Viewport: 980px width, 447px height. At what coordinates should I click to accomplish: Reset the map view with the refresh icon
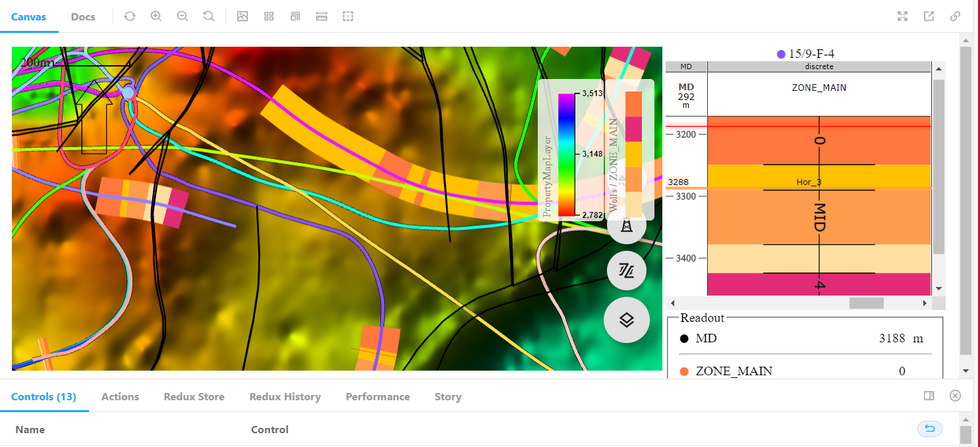[x=129, y=16]
